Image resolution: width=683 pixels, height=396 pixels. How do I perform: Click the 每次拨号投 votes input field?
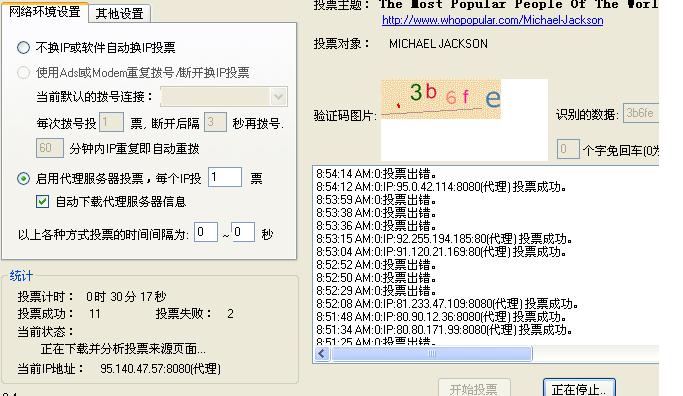(111, 122)
